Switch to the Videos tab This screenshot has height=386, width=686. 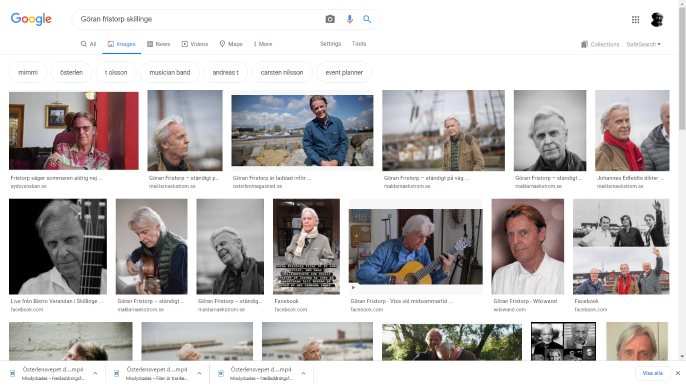pos(195,44)
